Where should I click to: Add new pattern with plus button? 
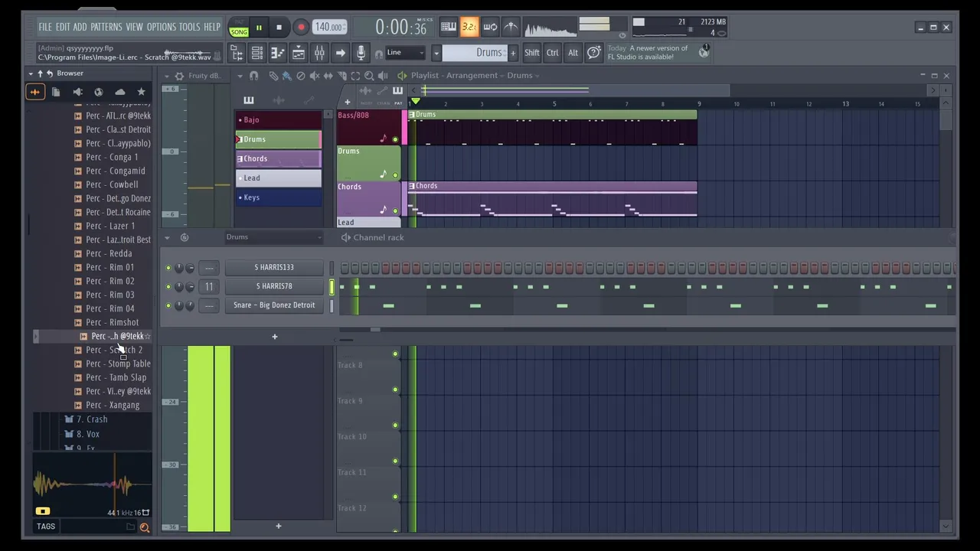513,53
